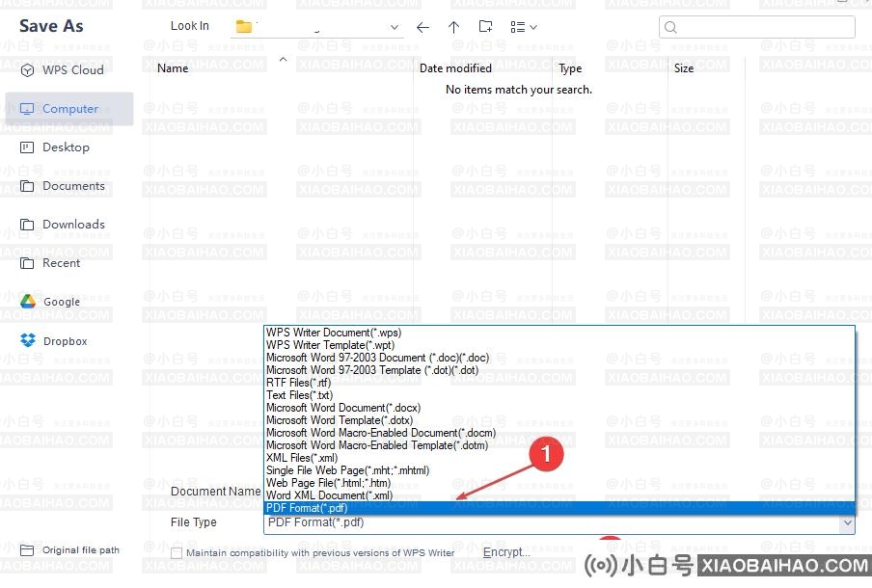Go to the Desktop folder
The image size is (872, 588).
coord(54,147)
